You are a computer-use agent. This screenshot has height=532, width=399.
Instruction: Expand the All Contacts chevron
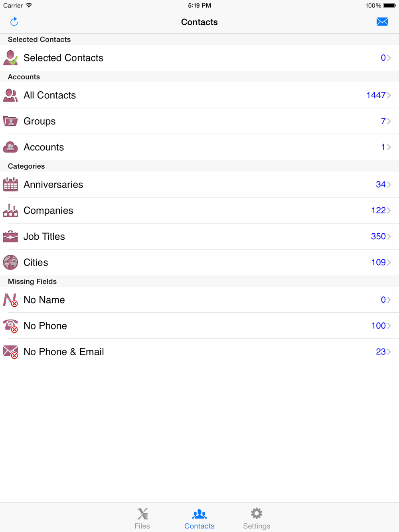point(389,95)
